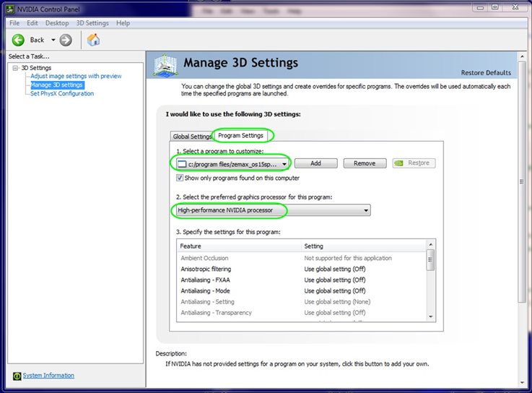Click the Feature column header
This screenshot has width=532, height=393.
(x=239, y=246)
